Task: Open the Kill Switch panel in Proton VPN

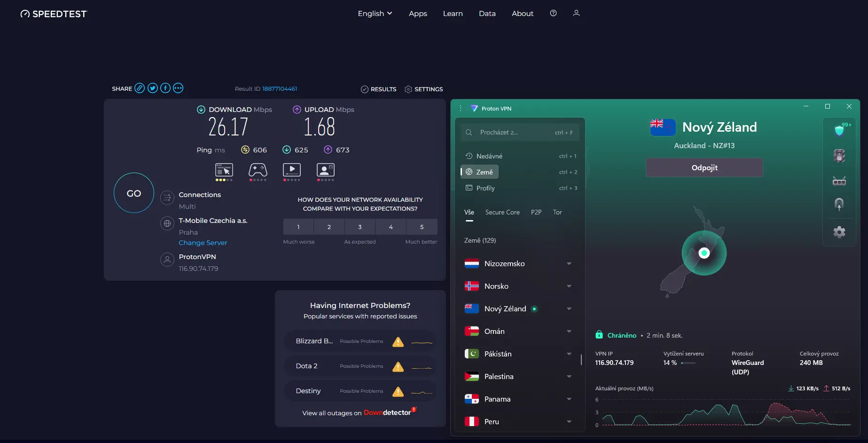Action: (x=839, y=156)
